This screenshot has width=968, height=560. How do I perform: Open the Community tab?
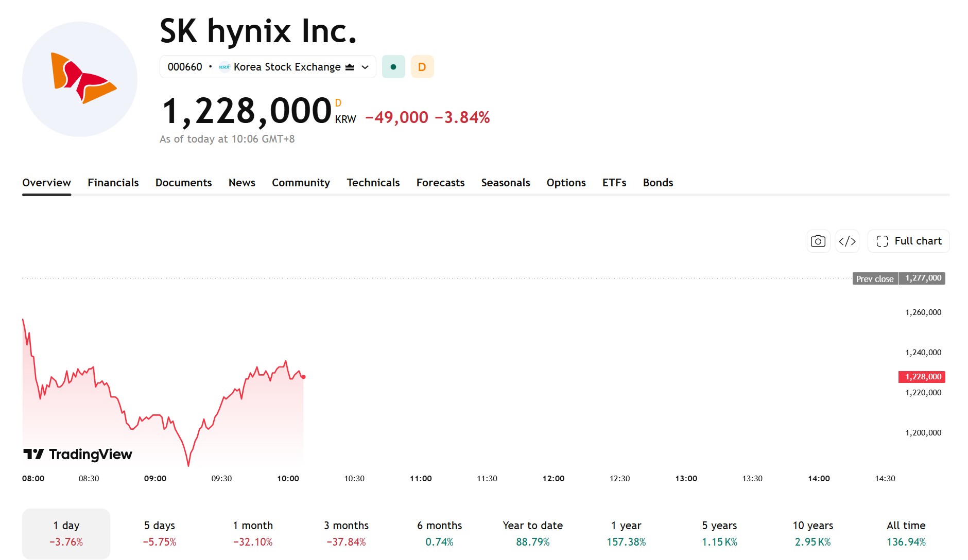coord(301,183)
